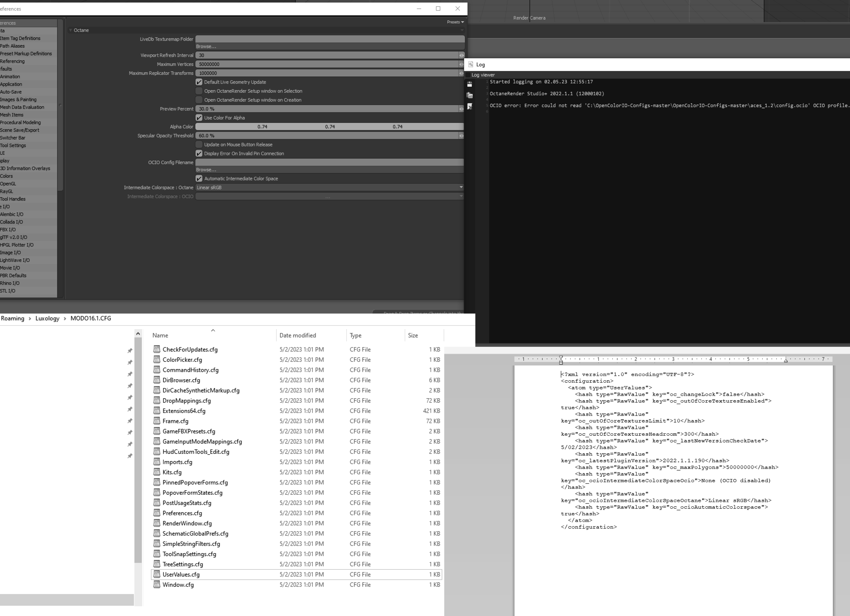
Task: Open Intermediate Colorspace Octane dropdown
Action: click(x=329, y=187)
